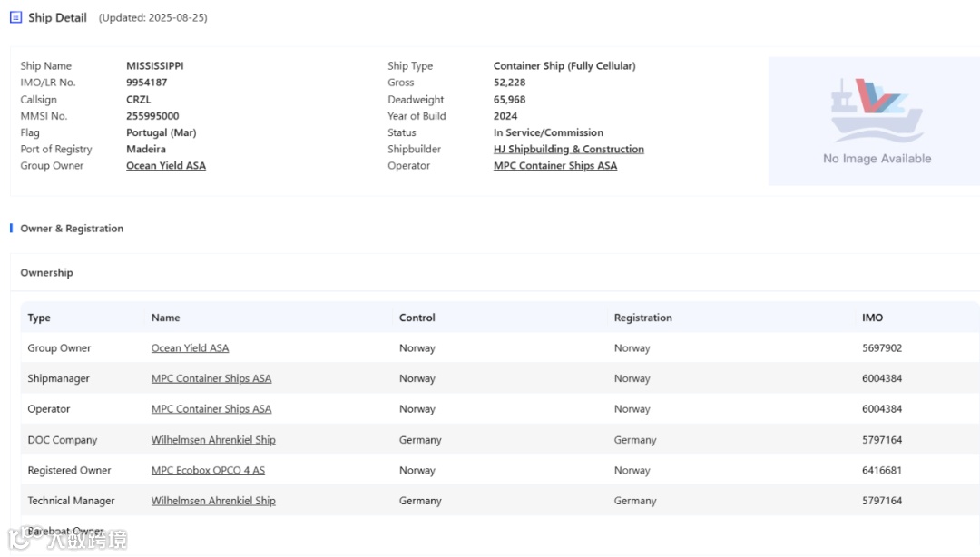Select IMO 6004384 in Operator row
Screen dimensions: 980x557
pos(882,409)
